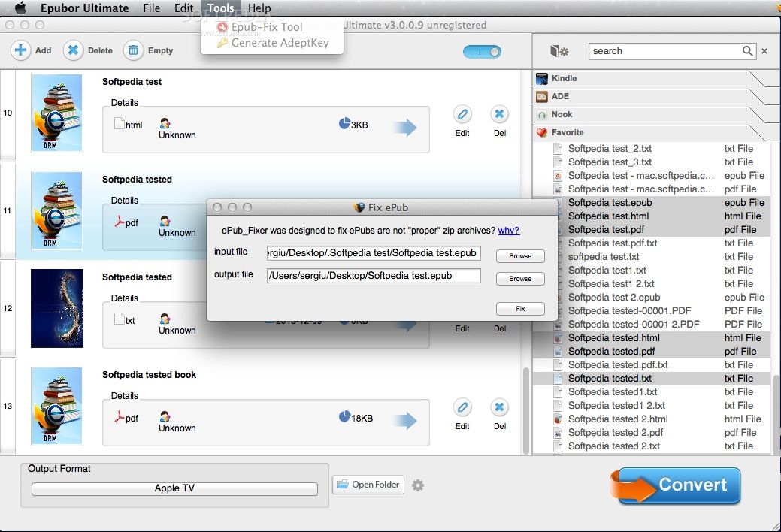Click Browse button for input file

520,256
